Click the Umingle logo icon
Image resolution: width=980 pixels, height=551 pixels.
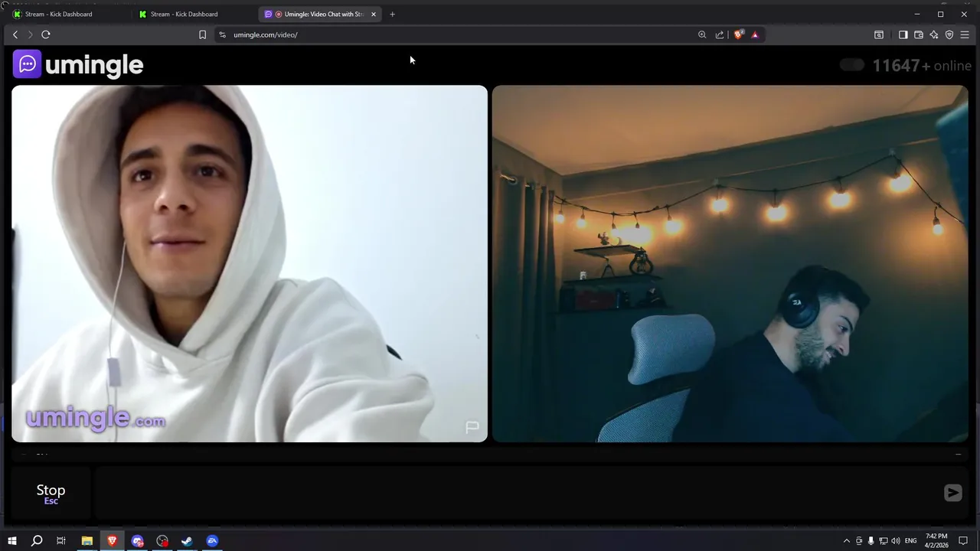point(27,64)
